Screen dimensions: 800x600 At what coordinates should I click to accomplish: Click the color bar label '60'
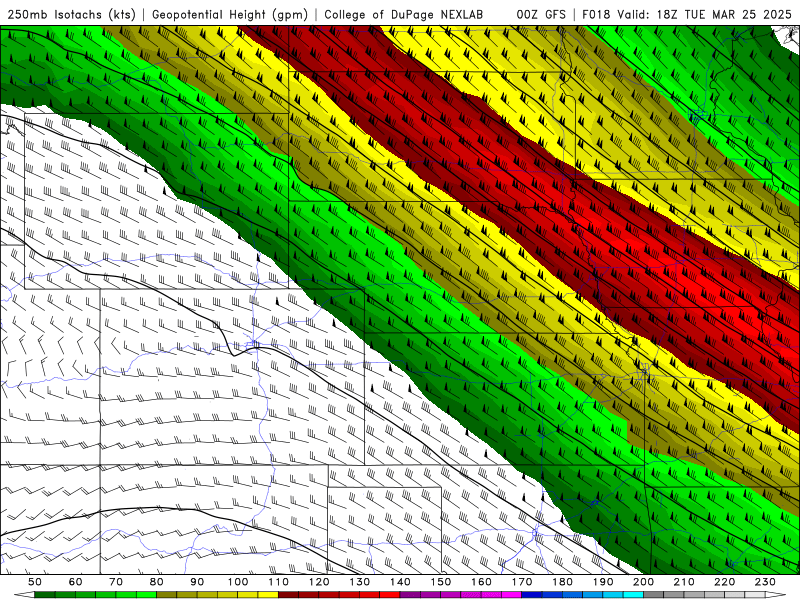point(75,582)
